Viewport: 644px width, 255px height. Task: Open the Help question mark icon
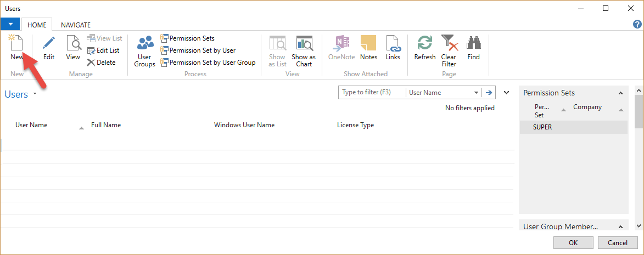click(637, 24)
